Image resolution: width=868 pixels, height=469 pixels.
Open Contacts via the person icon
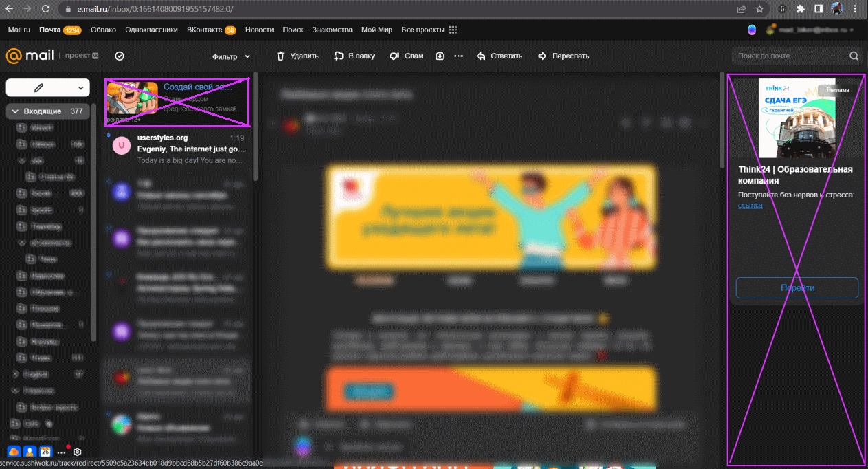coord(29,450)
